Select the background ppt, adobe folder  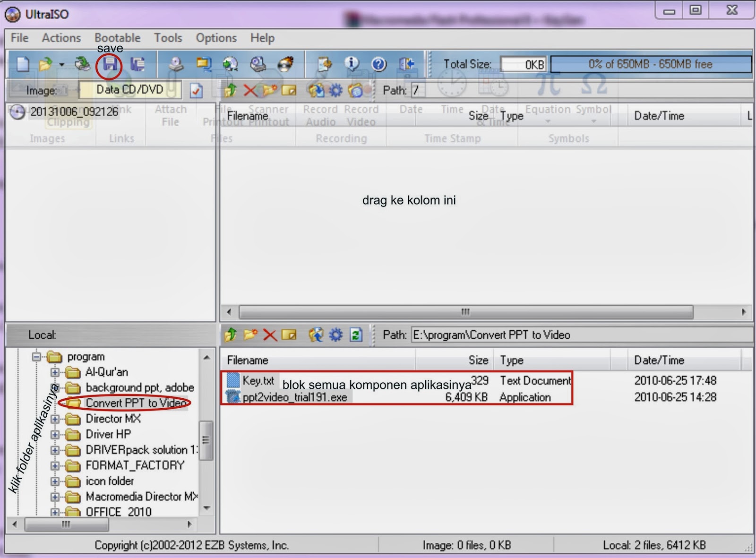point(140,387)
